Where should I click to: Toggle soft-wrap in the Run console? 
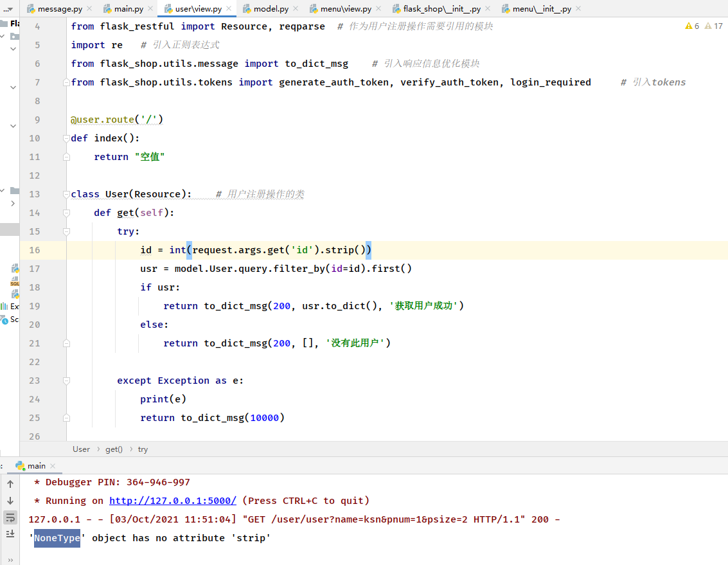10,517
